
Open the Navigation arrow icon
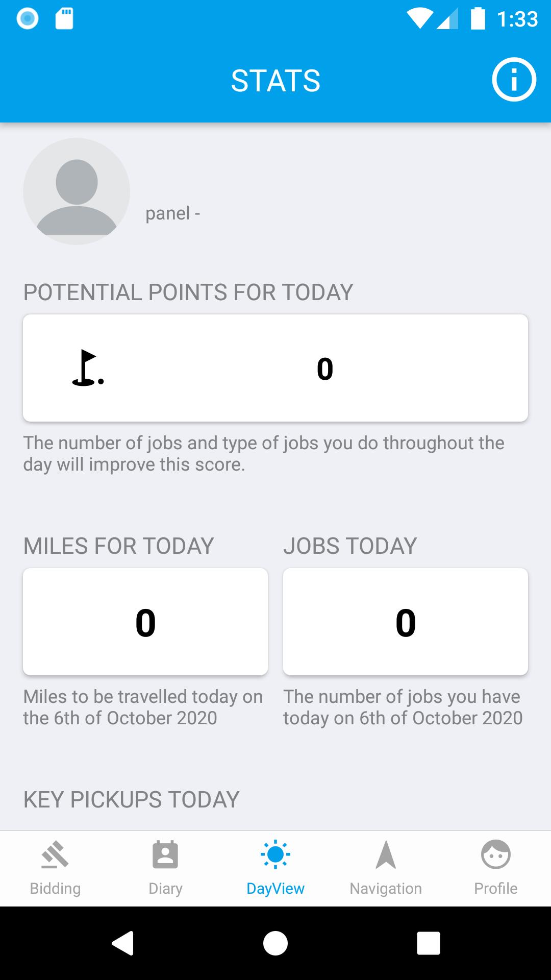386,855
